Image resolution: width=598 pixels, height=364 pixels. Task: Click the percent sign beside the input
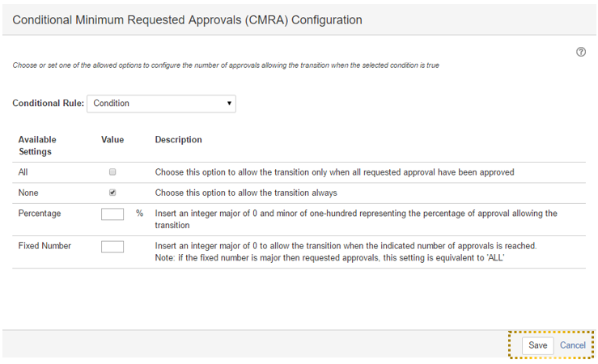point(139,214)
